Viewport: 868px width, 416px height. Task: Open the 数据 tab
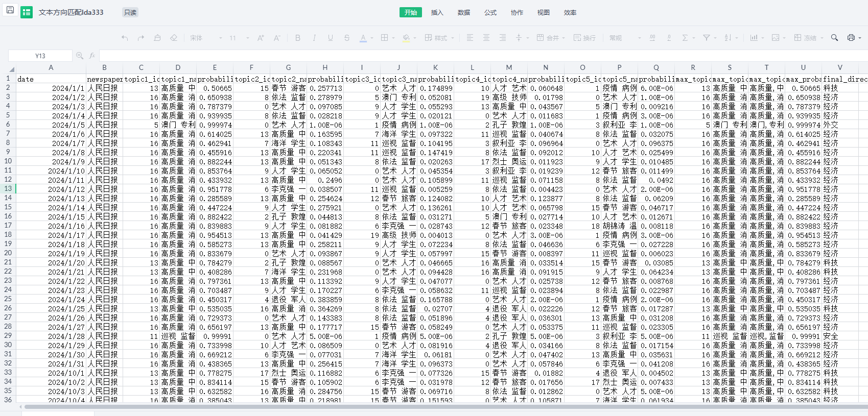pyautogui.click(x=464, y=12)
